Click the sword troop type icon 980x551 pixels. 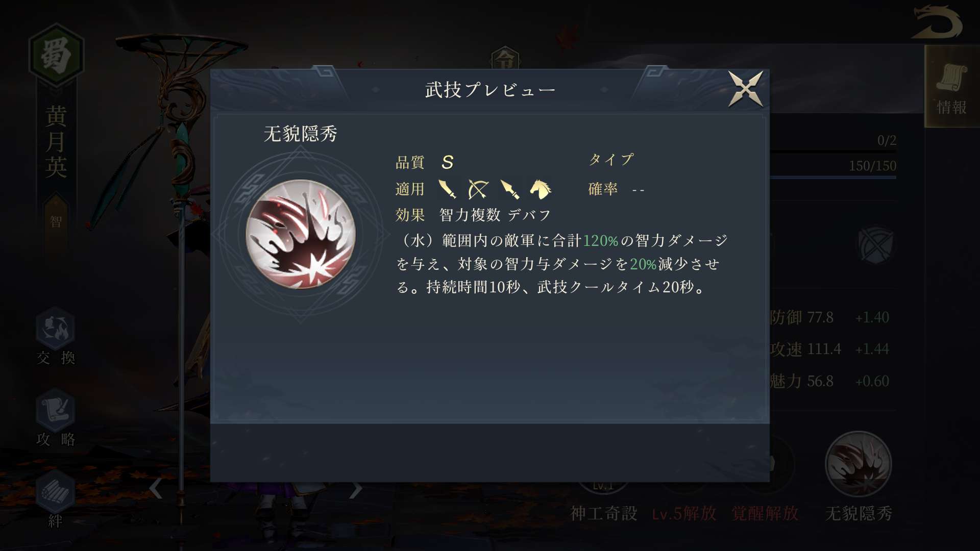447,189
